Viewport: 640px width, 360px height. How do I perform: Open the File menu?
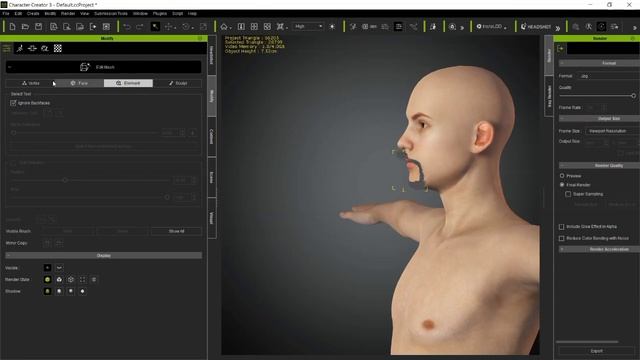coord(6,13)
